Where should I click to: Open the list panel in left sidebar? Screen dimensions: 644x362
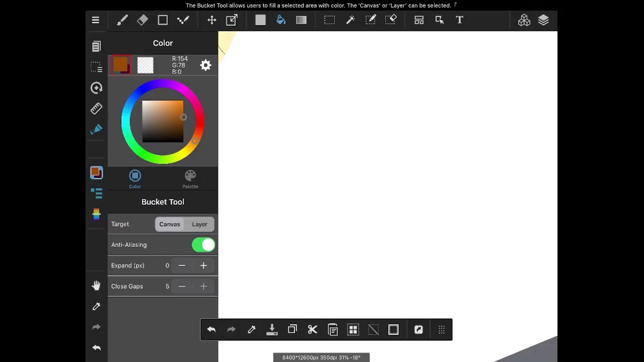[97, 193]
